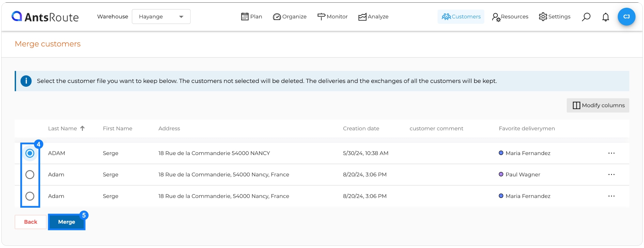Open the notifications bell
644x248 pixels.
pos(606,17)
